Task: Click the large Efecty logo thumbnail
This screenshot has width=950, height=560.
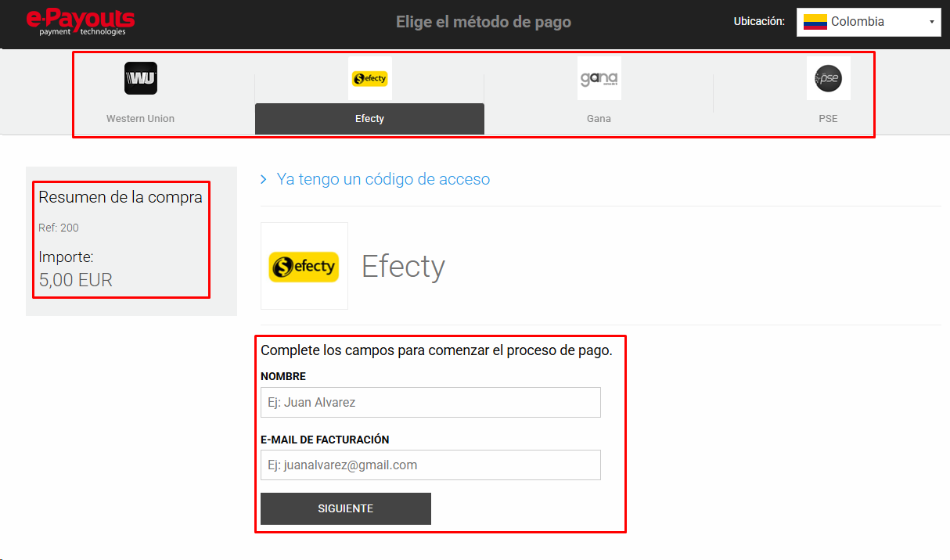Action: click(x=304, y=266)
